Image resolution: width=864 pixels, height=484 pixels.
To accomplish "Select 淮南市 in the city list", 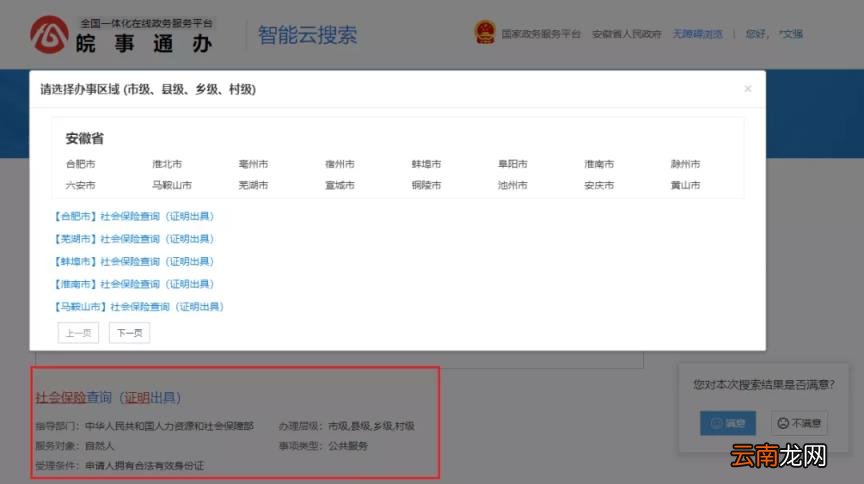I will click(x=599, y=164).
